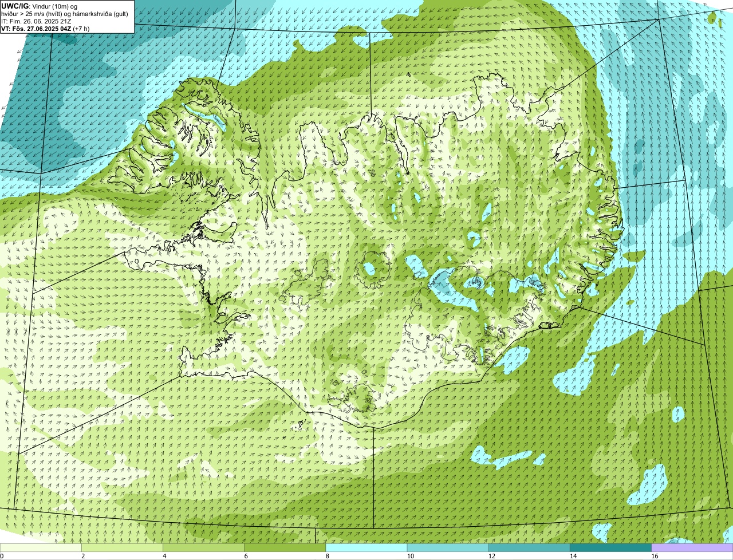Select the dark teal 14–16 m/s swatch
The width and height of the screenshot is (733, 560).
610,548
